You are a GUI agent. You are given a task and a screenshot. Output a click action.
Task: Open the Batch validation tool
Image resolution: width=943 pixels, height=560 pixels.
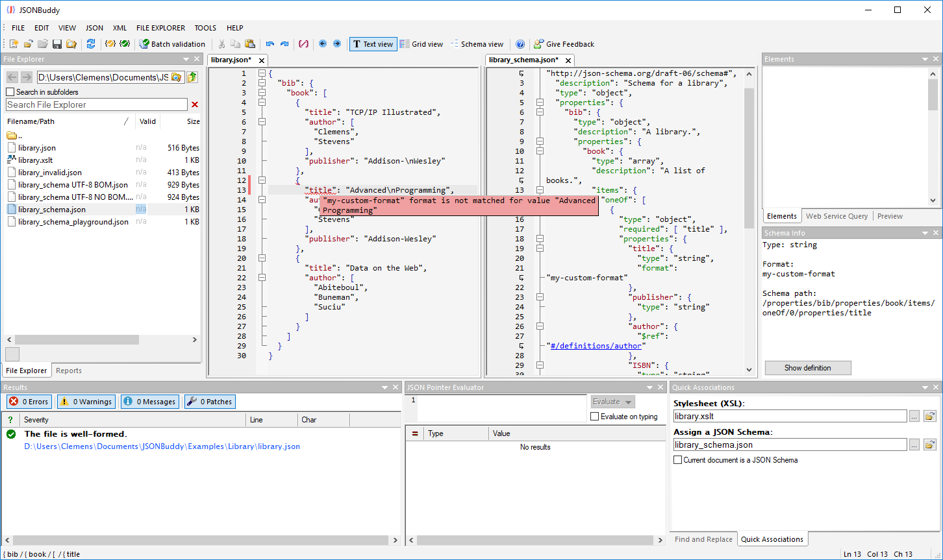point(172,44)
